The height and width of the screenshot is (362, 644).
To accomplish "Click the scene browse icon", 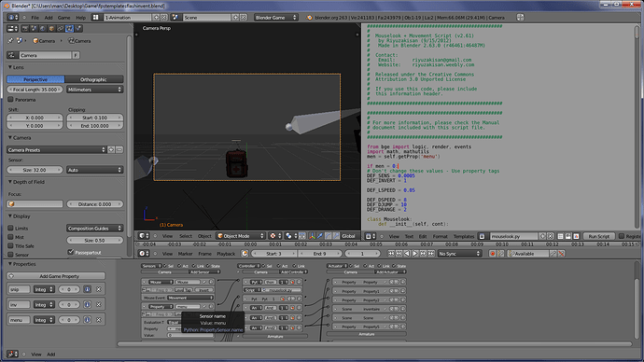I will (175, 17).
